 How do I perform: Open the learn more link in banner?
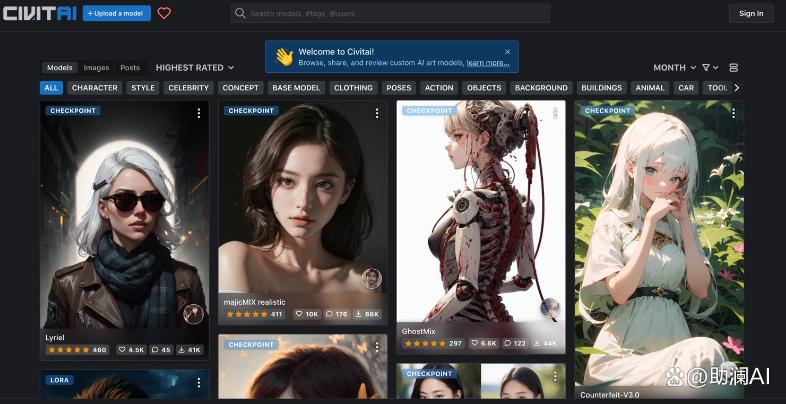click(488, 63)
